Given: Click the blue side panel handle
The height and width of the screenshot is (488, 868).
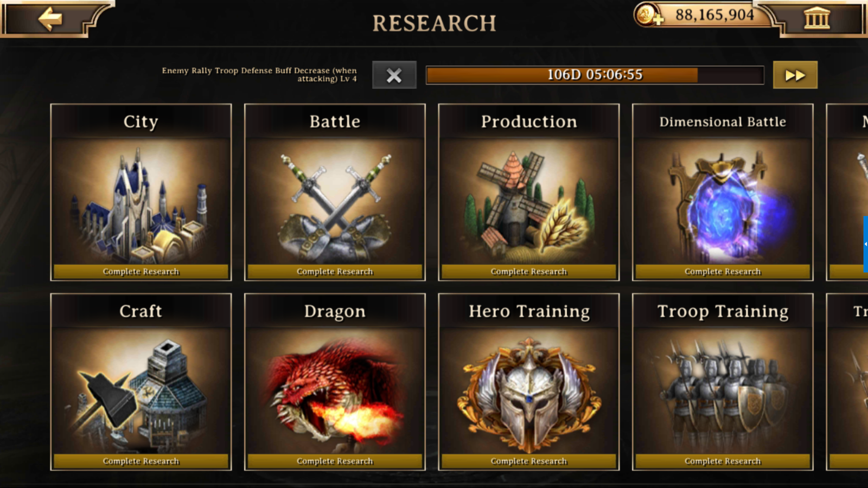Looking at the screenshot, I should (865, 243).
